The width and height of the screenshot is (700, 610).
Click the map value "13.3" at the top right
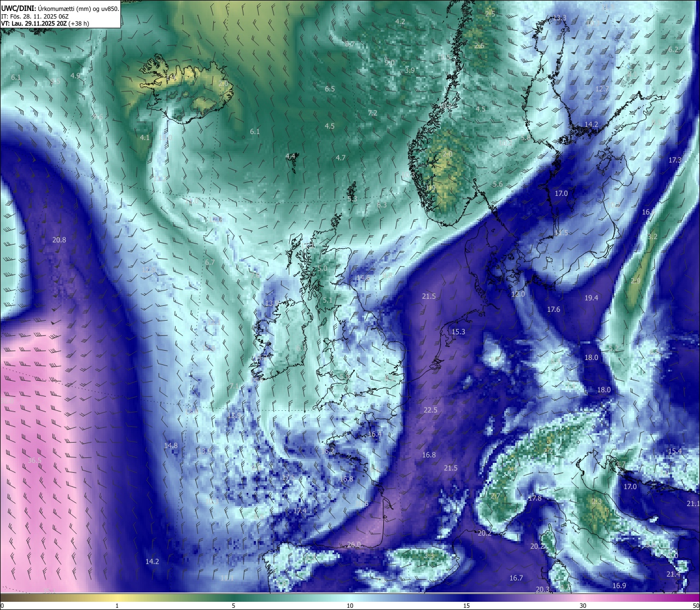pyautogui.click(x=559, y=19)
